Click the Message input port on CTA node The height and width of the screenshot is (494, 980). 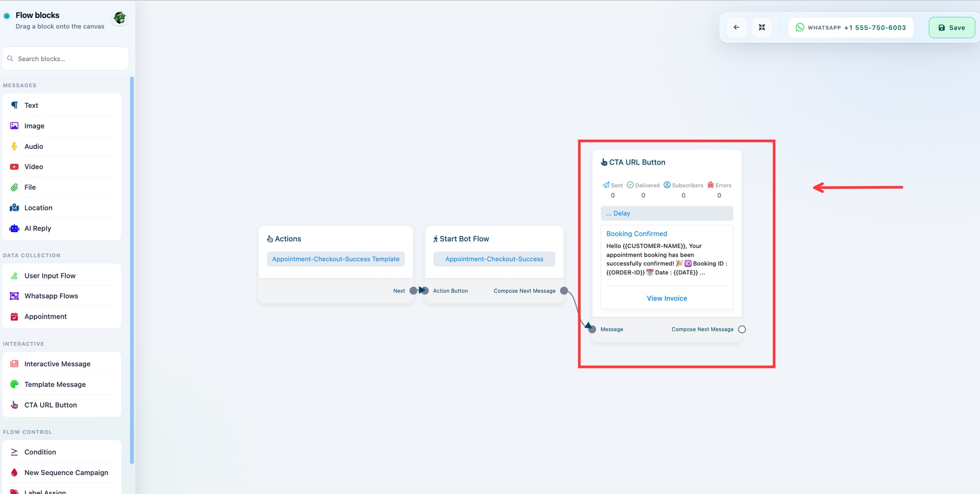[x=592, y=329]
